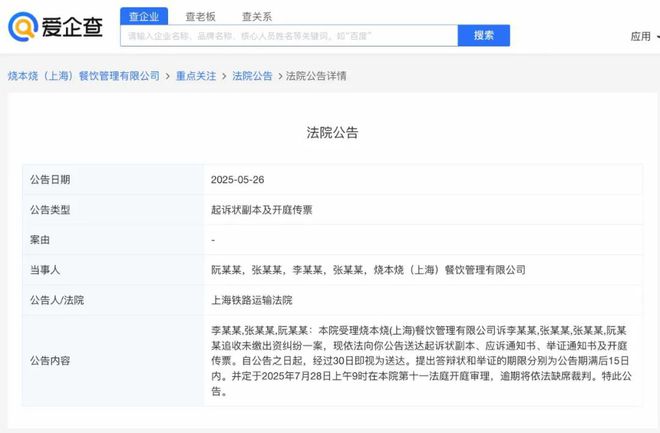Click the 法院公告 page heading
Screen dimensions: 660x433
tap(332, 133)
